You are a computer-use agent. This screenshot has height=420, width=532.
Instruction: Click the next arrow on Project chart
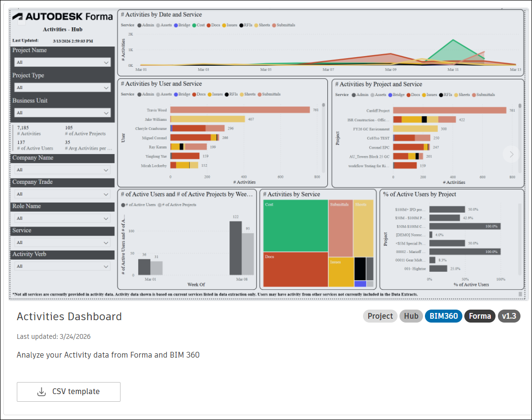(512, 155)
